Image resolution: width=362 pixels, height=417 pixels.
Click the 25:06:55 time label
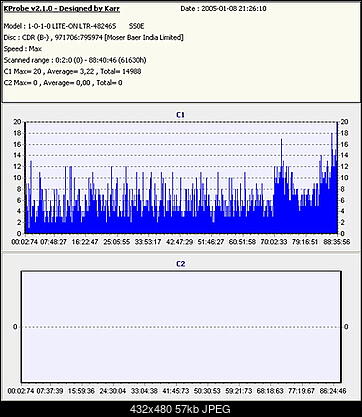[116, 242]
